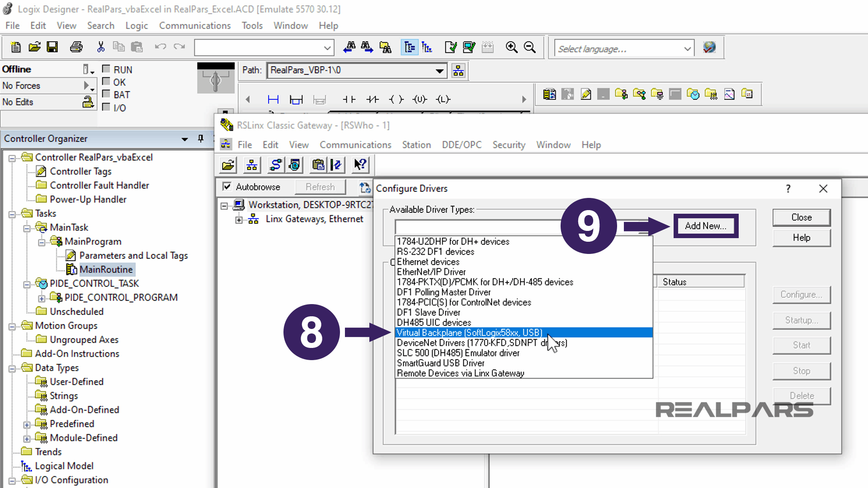Click the Driver Configuration plug icon

[x=276, y=165]
